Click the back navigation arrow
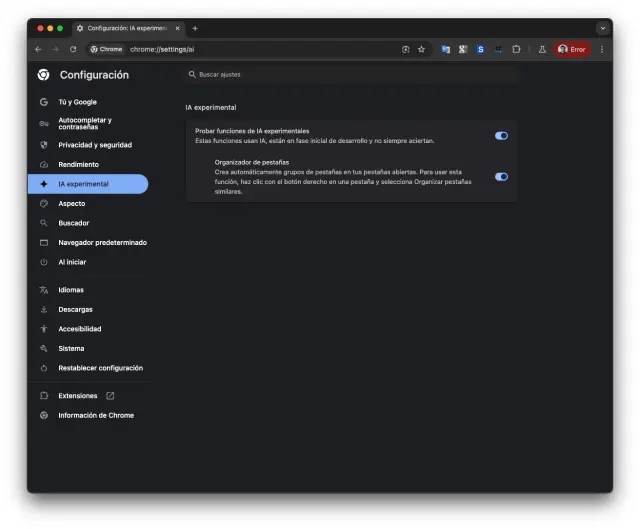 [x=38, y=49]
